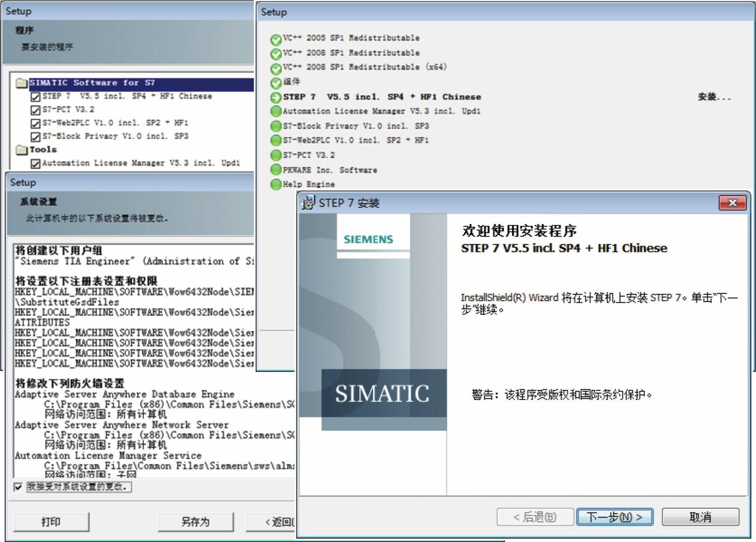Image resolution: width=756 pixels, height=542 pixels.
Task: Click the installer icon in STEP 7 安装 title bar
Action: (x=308, y=203)
